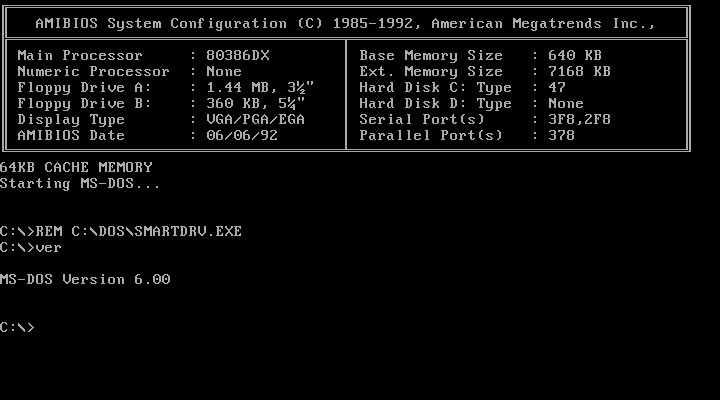The image size is (720, 400).
Task: Click the MS-DOS Version 6.00 output
Action: coord(85,280)
